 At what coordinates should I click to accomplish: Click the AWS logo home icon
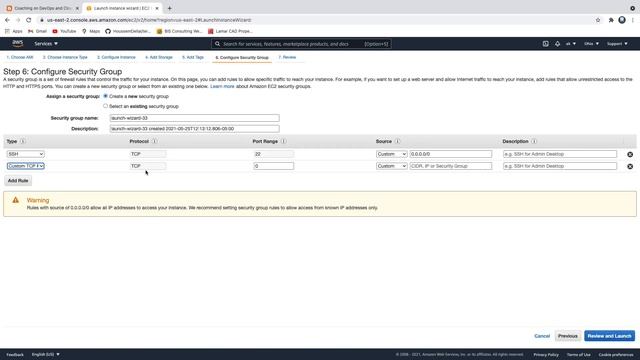point(18,43)
